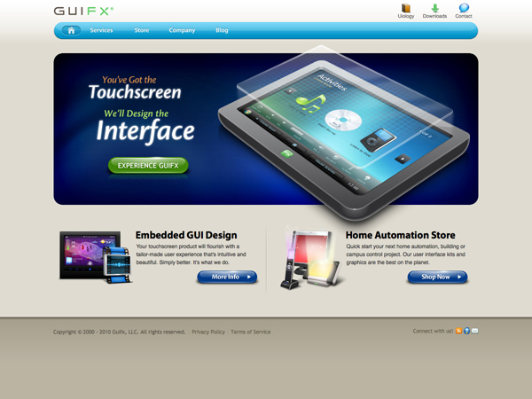This screenshot has width=532, height=399.
Task: Click the email envelope icon in footer
Action: (474, 331)
